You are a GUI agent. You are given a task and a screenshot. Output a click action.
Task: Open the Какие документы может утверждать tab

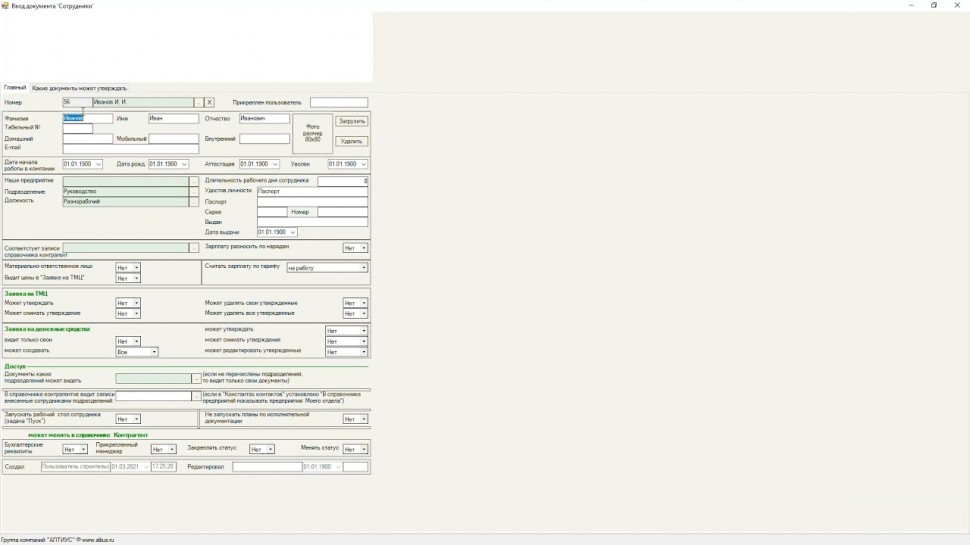pyautogui.click(x=79, y=88)
